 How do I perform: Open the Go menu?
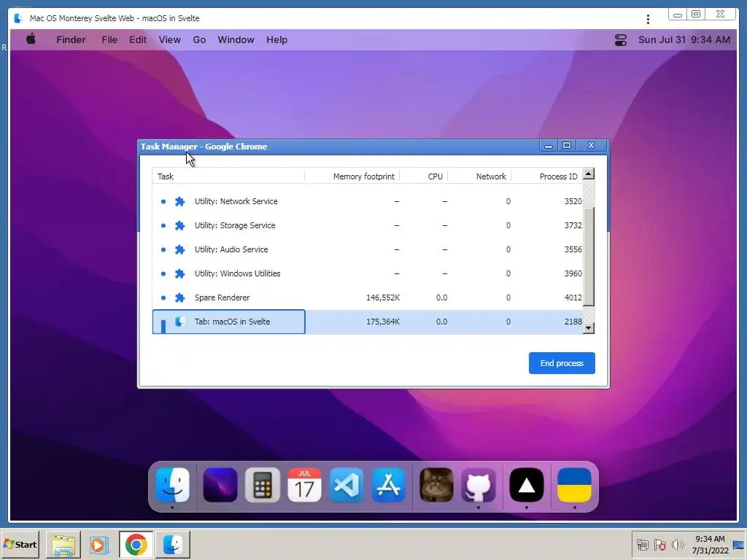[199, 40]
